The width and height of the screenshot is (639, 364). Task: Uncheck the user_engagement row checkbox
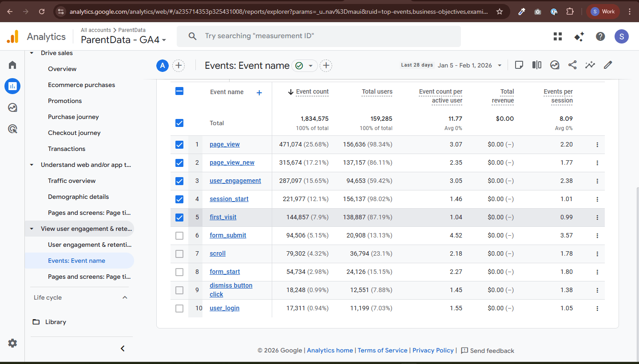click(179, 181)
